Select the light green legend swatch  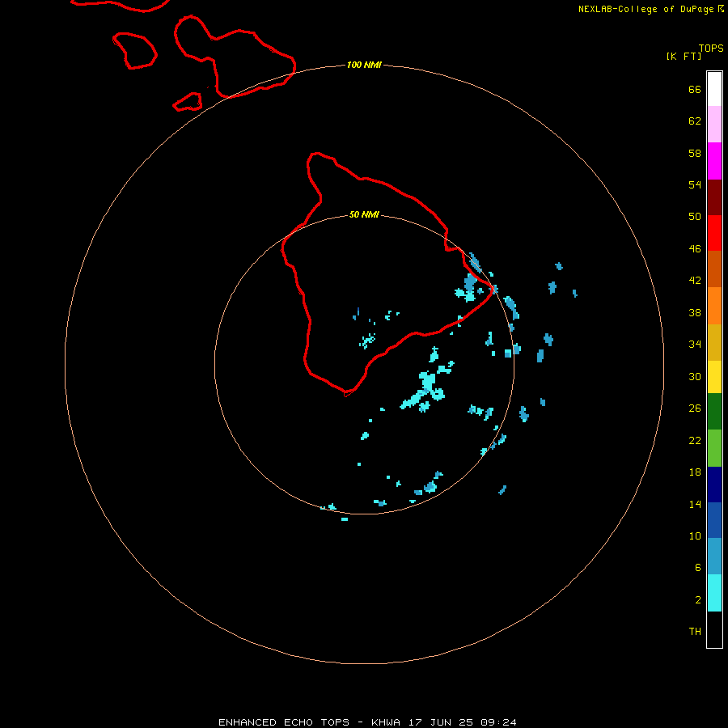[x=714, y=448]
